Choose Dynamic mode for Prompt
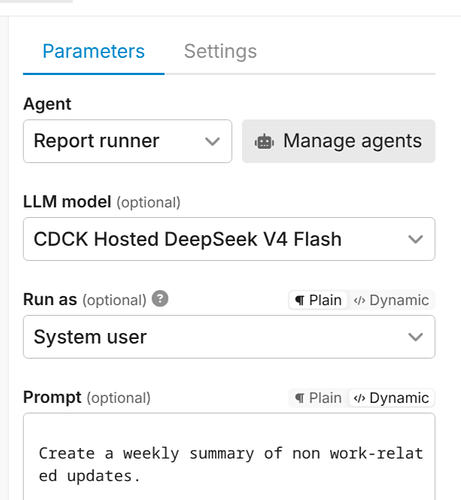This screenshot has height=500, width=461. [x=391, y=398]
